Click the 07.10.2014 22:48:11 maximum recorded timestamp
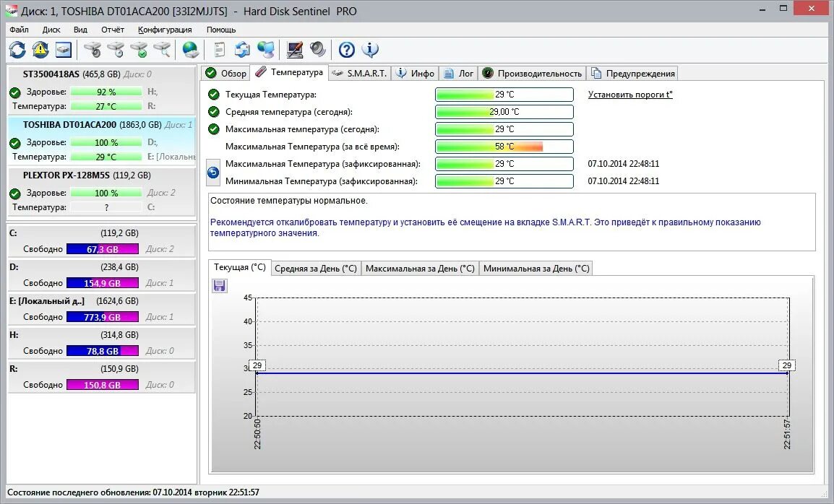This screenshot has height=504, width=834. coord(624,164)
